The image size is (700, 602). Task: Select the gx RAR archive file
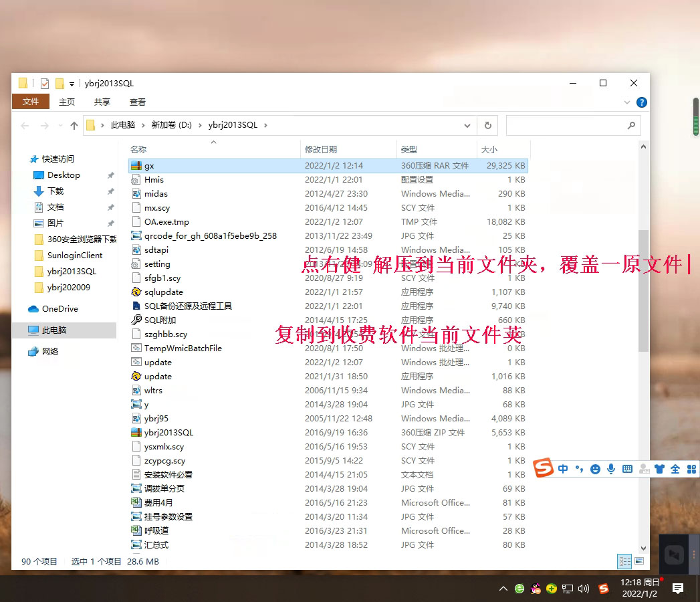149,165
